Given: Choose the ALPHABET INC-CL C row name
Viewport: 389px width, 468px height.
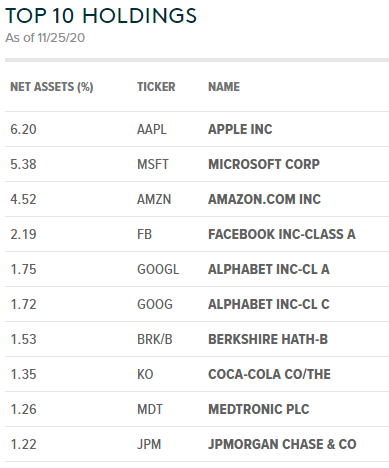Looking at the screenshot, I should tap(269, 304).
